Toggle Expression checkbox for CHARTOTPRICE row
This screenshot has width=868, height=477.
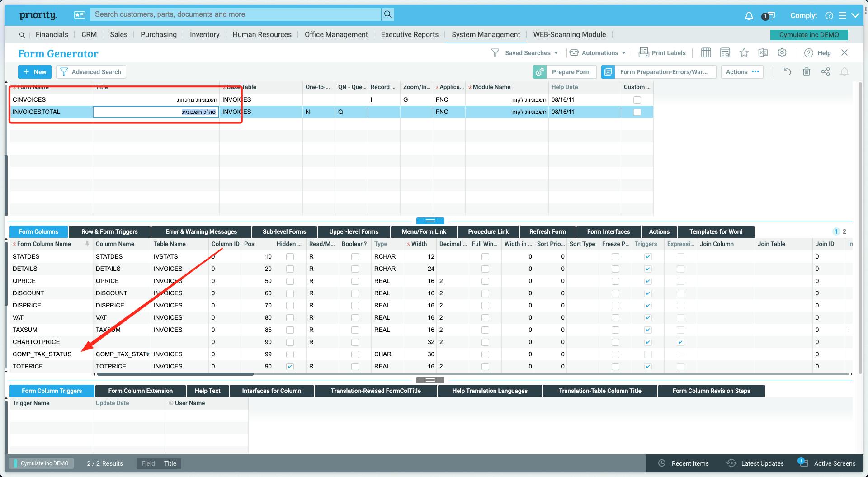[x=680, y=342]
